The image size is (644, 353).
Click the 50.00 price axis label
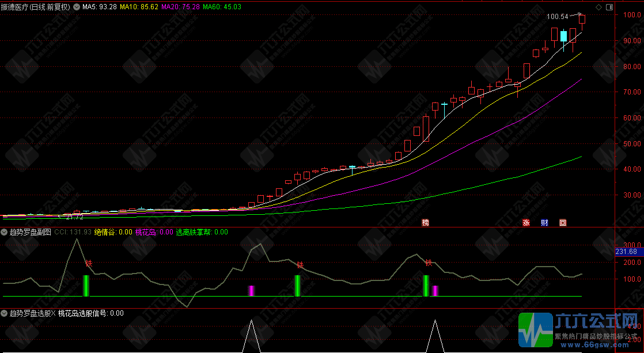pyautogui.click(x=632, y=144)
